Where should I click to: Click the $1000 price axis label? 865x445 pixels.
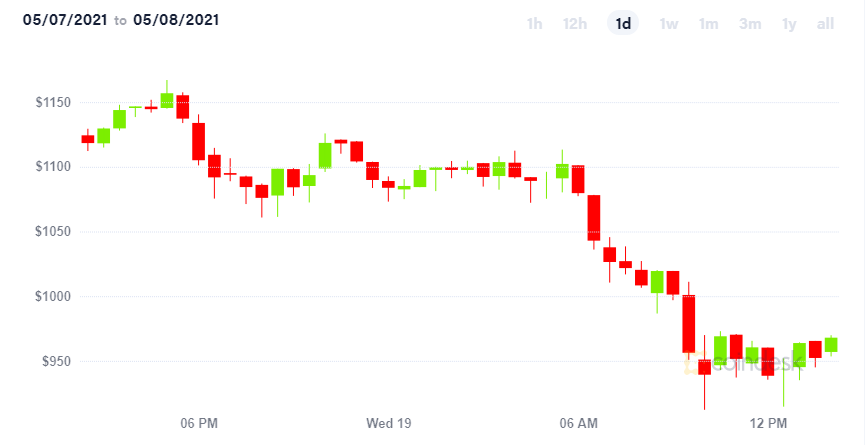point(52,297)
